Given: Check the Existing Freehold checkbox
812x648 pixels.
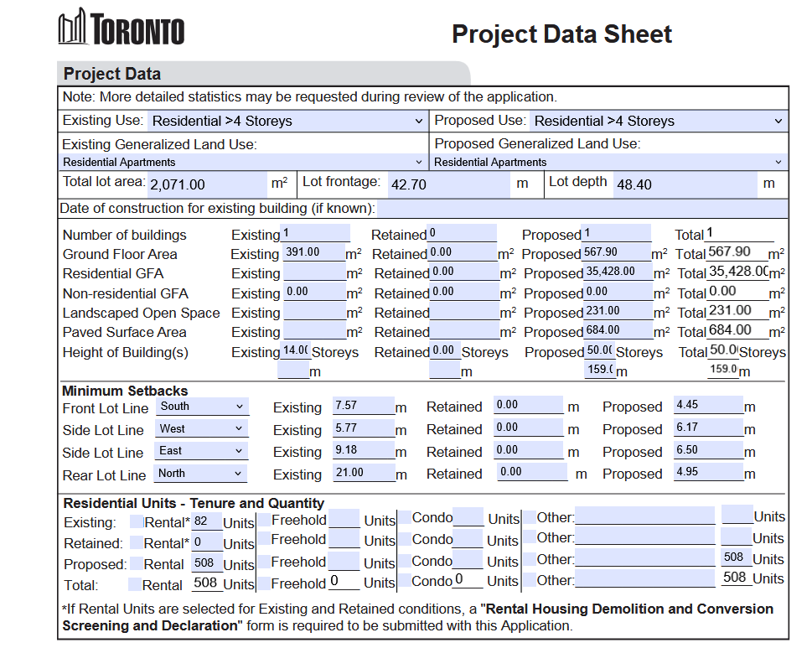Looking at the screenshot, I should [x=264, y=520].
